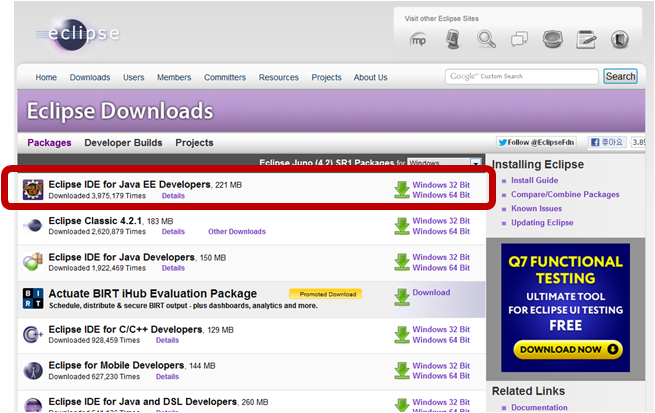
Task: Click the magnifying glass site icon
Action: (486, 40)
